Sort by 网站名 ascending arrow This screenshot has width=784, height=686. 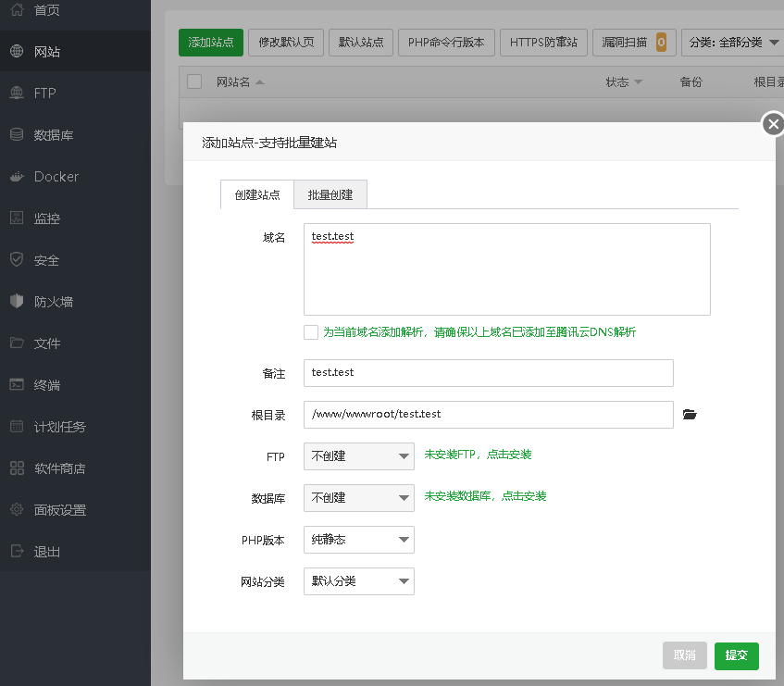coord(259,82)
